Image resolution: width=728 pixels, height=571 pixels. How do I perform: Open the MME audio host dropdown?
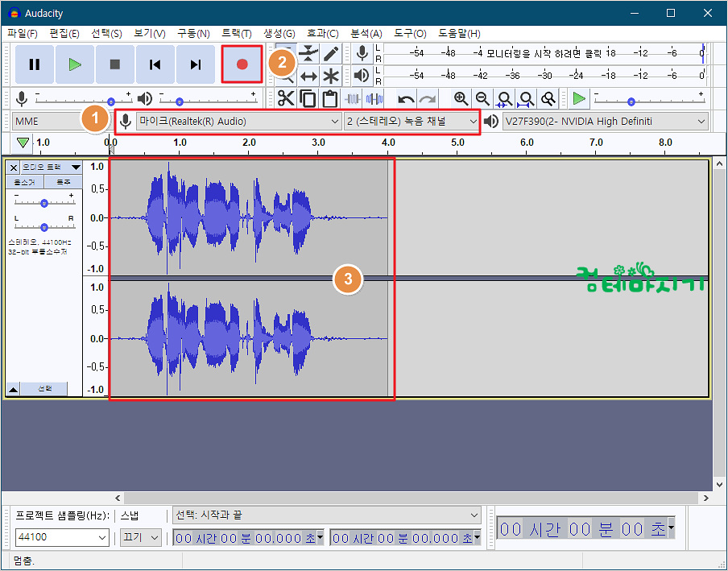60,122
